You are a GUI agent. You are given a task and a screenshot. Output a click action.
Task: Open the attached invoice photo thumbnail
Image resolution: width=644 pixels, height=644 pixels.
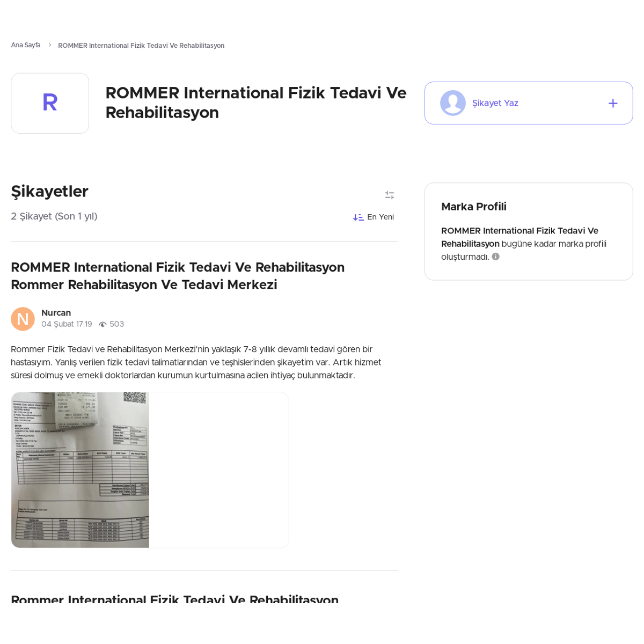click(x=80, y=470)
